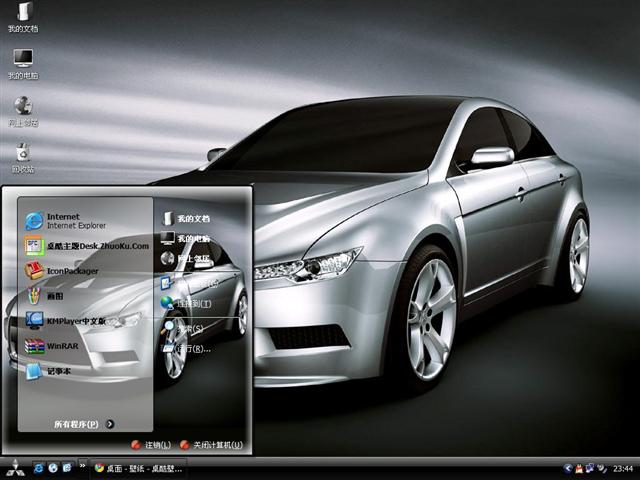Expand 所有程序(P) all programs list
The width and height of the screenshot is (640, 480).
84,424
